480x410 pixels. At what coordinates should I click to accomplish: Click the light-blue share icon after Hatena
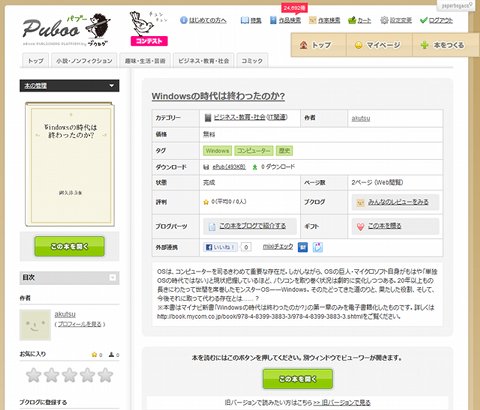[318, 247]
